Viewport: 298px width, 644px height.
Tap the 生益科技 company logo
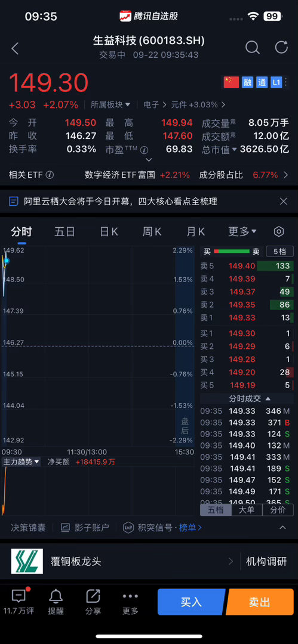point(27,562)
